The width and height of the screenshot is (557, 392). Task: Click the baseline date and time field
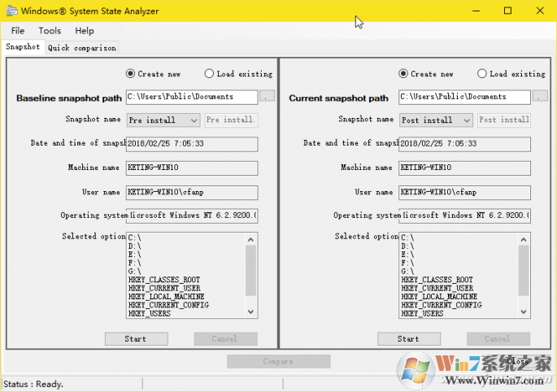coord(192,144)
